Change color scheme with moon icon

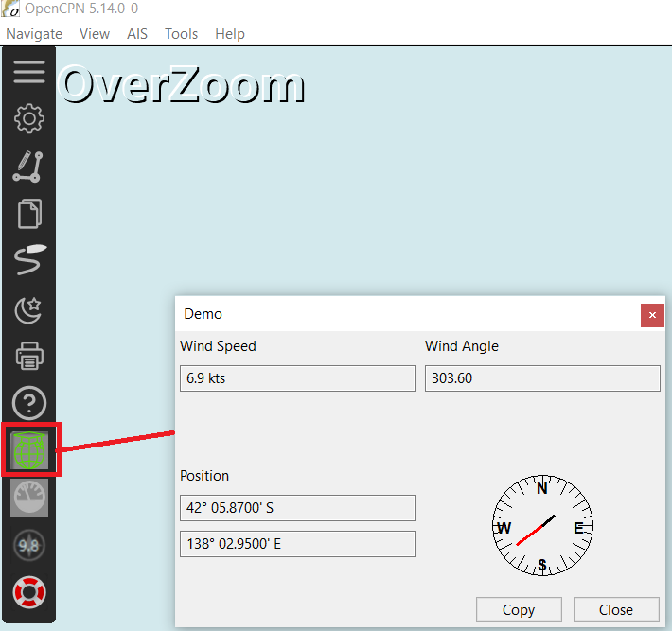(28, 309)
